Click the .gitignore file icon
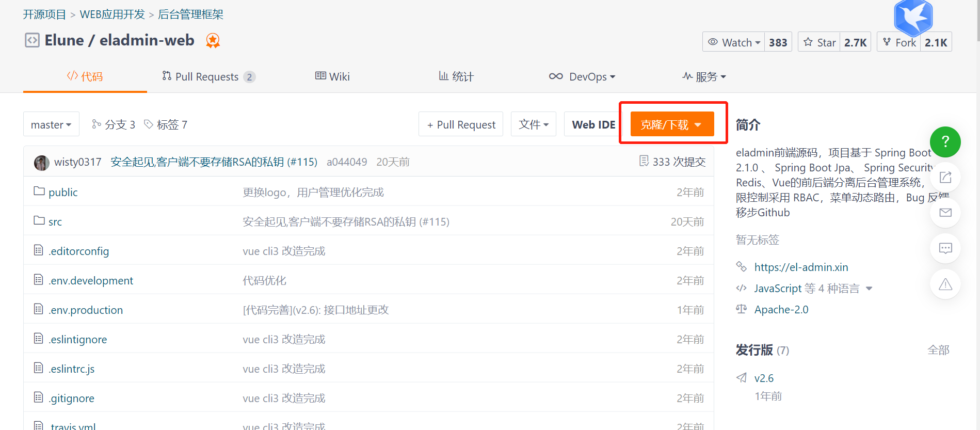This screenshot has width=980, height=430. [38, 397]
